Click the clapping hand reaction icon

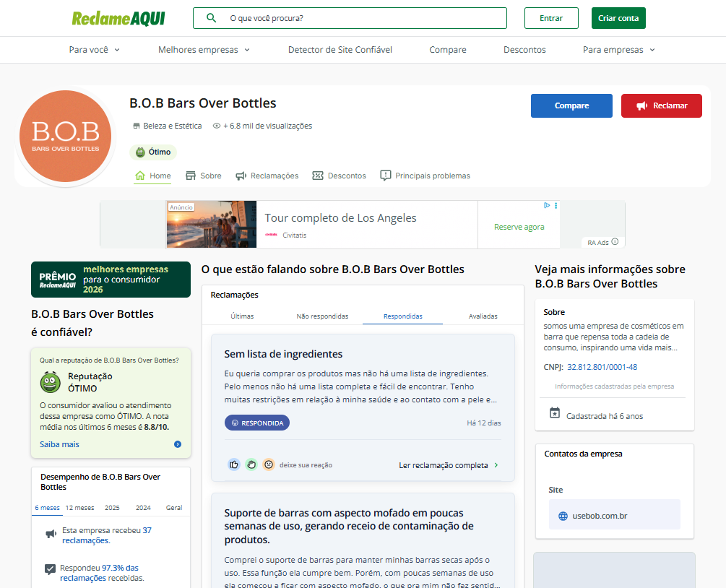click(x=251, y=464)
